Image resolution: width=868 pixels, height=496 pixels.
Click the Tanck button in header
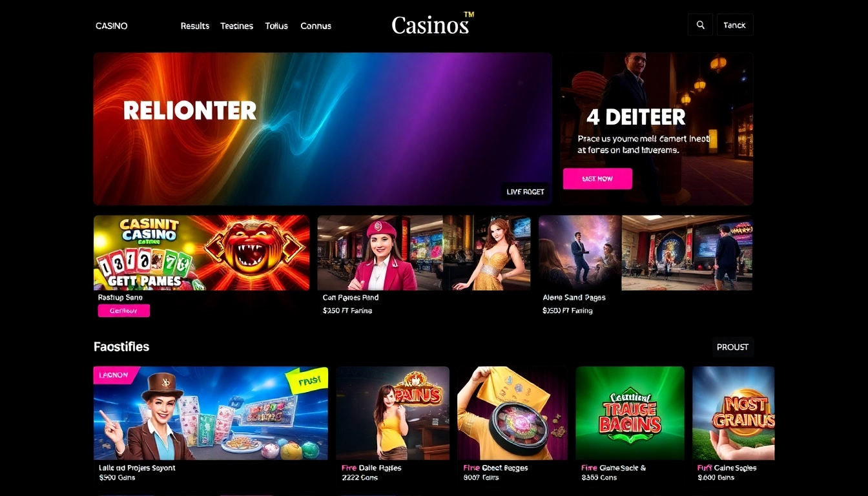[x=735, y=25]
